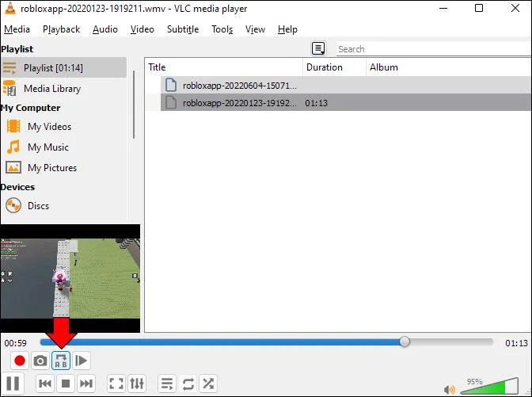This screenshot has height=397, width=532.
Task: Toggle A-B loop button
Action: coord(61,361)
